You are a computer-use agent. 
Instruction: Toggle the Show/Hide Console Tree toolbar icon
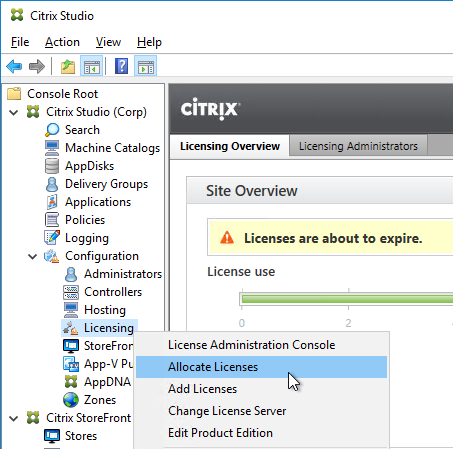pyautogui.click(x=92, y=66)
